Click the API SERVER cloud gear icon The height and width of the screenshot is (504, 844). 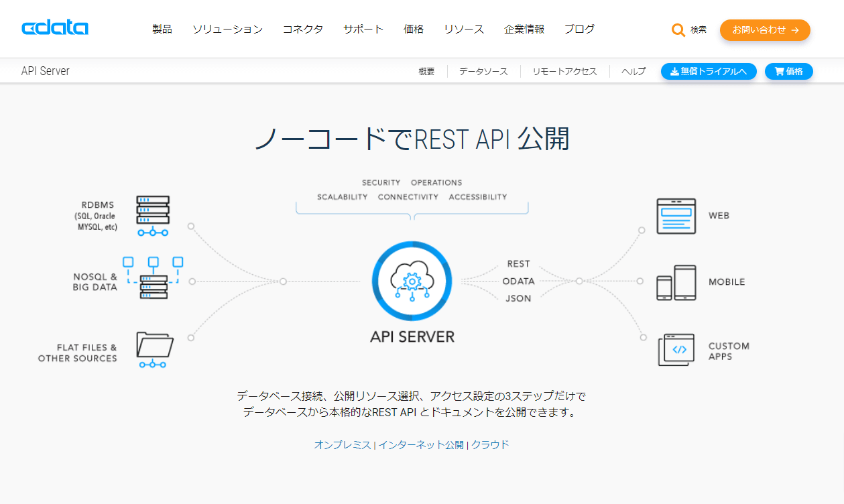[x=412, y=281]
